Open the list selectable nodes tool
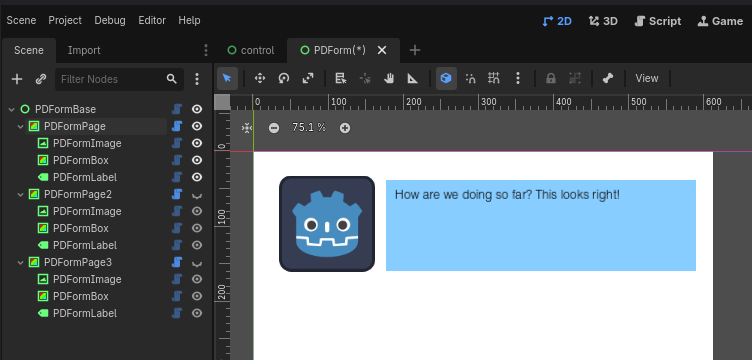Screen dimensions: 752x360 pos(341,78)
